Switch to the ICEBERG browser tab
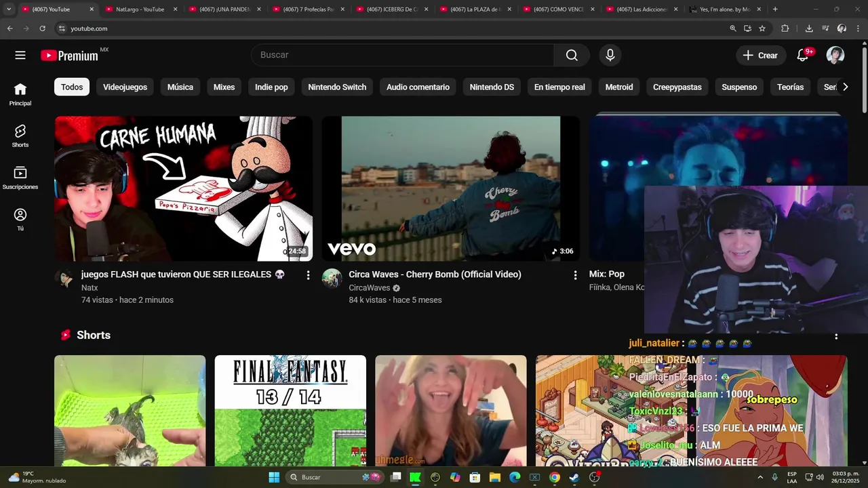Screen dimensions: 868x488 coord(391,9)
